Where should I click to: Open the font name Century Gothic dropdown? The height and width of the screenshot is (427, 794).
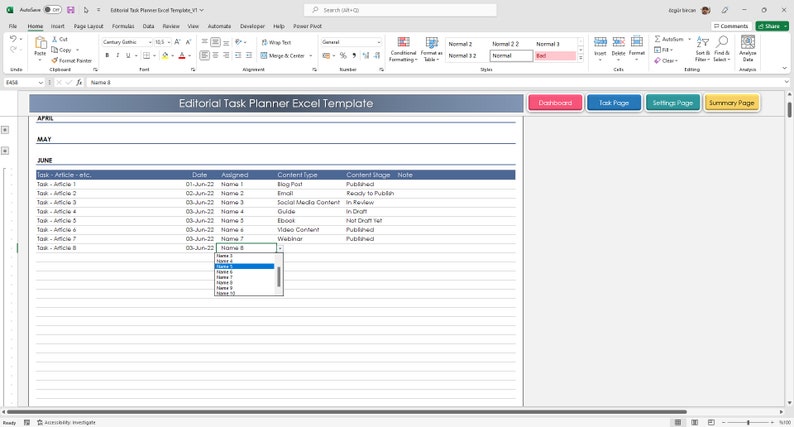click(x=150, y=42)
